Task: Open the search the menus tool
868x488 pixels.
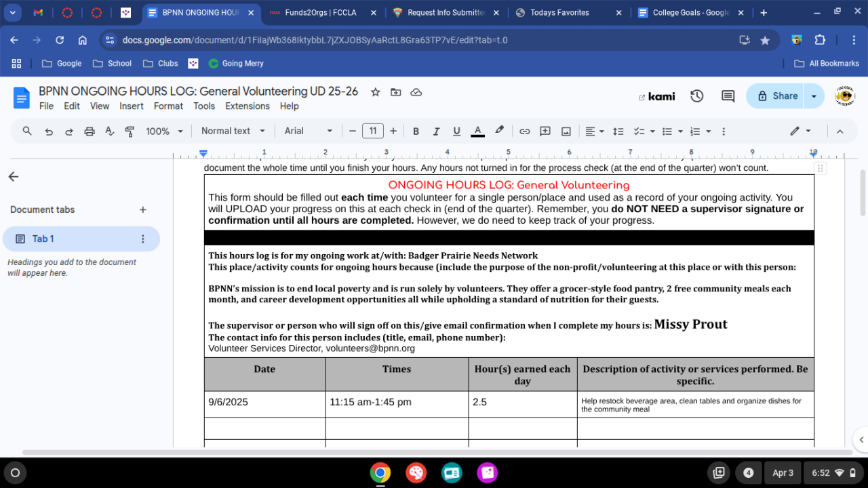Action: coord(27,131)
